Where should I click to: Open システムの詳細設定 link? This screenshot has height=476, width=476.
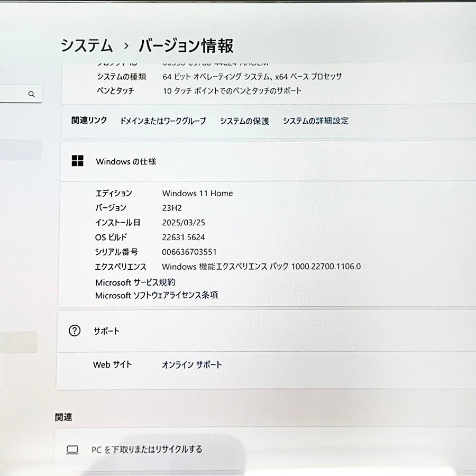[x=316, y=121]
